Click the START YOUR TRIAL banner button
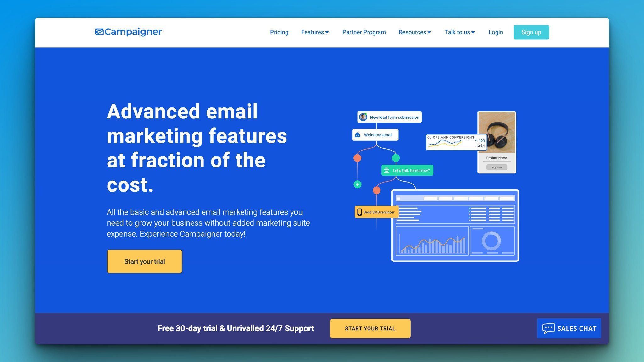The image size is (644, 362). 370,328
